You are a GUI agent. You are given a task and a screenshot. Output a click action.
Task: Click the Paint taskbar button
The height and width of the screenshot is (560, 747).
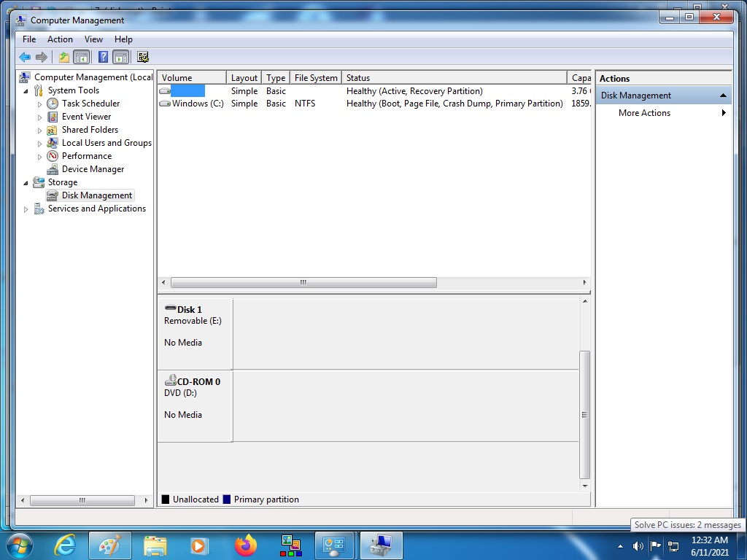(110, 545)
